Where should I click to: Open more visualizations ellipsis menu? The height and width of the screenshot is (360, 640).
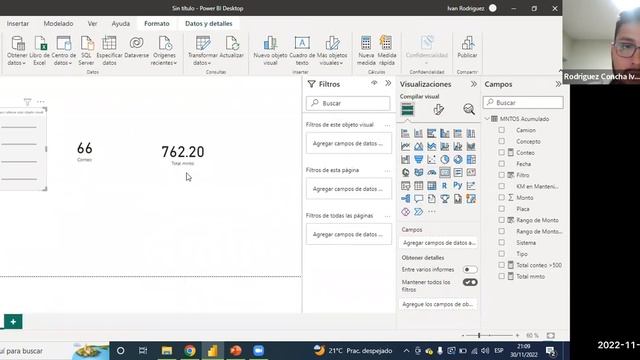pyautogui.click(x=431, y=211)
